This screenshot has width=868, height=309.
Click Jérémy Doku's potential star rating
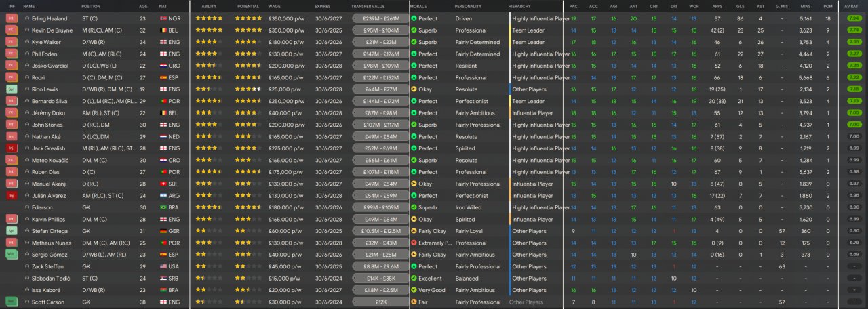tap(248, 113)
